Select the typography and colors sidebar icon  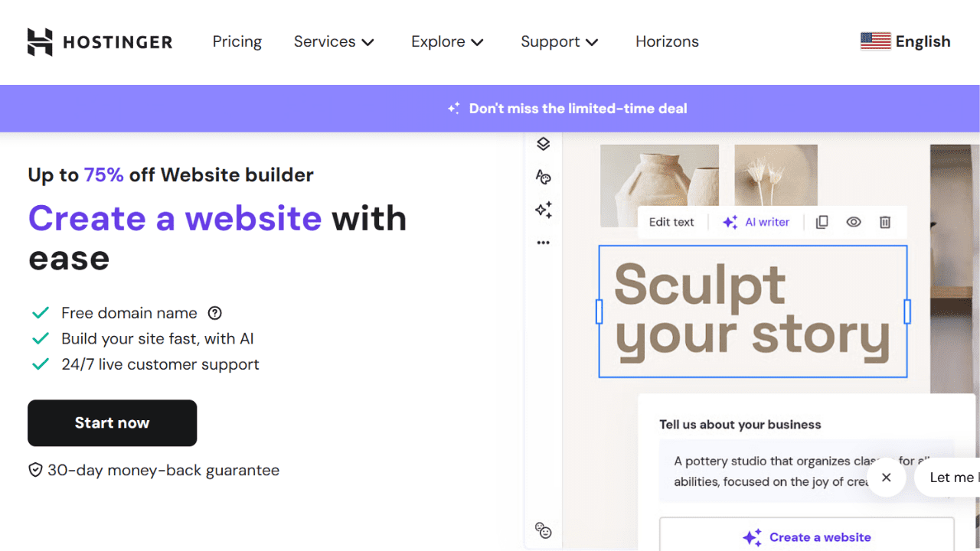click(x=543, y=177)
